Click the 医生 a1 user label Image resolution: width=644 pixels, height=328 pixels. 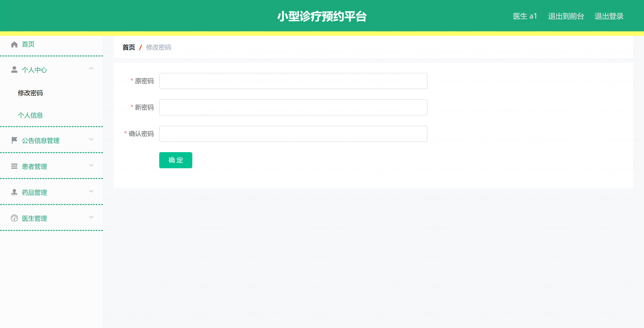[525, 16]
